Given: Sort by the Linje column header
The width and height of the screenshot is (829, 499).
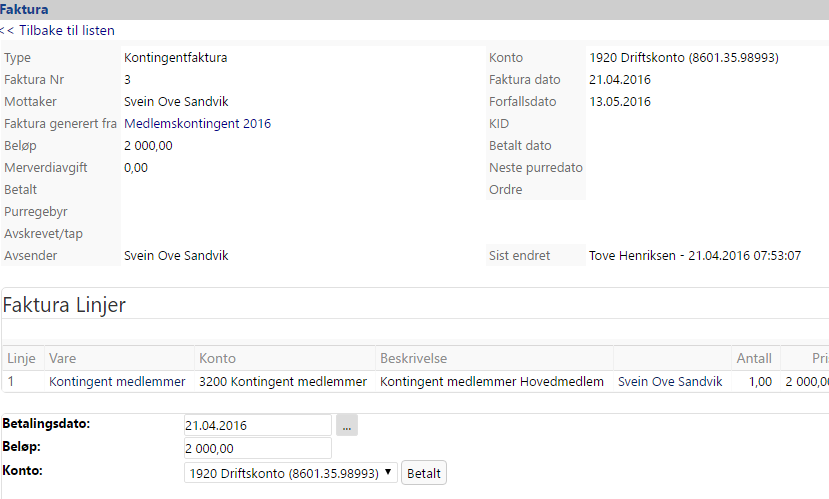Looking at the screenshot, I should (21, 358).
